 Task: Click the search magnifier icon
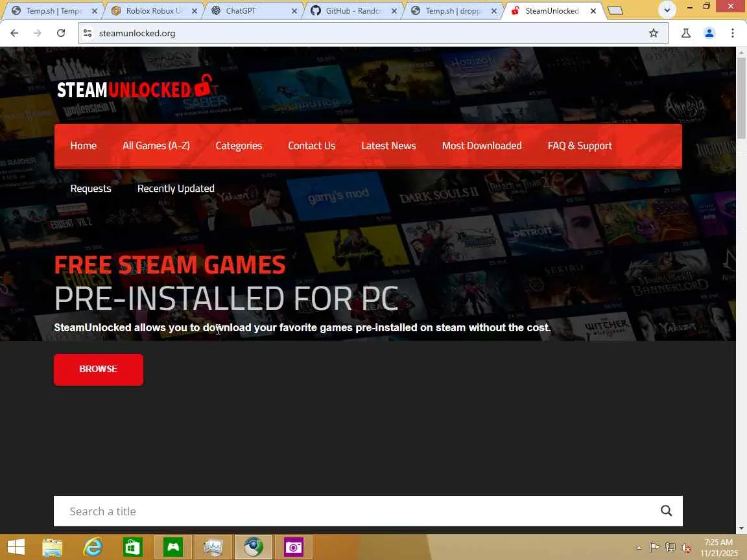(666, 511)
